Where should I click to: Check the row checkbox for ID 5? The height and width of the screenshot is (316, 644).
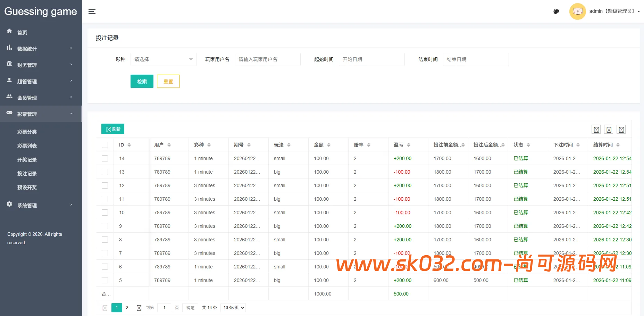coord(105,280)
